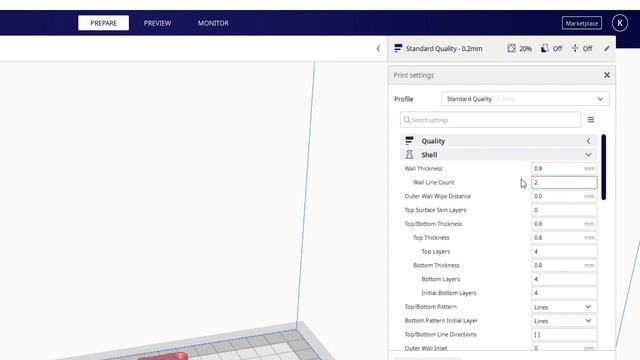Viewport: 640px width, 360px height.
Task: Edit Top/Bottom Line Directions field
Action: click(564, 335)
